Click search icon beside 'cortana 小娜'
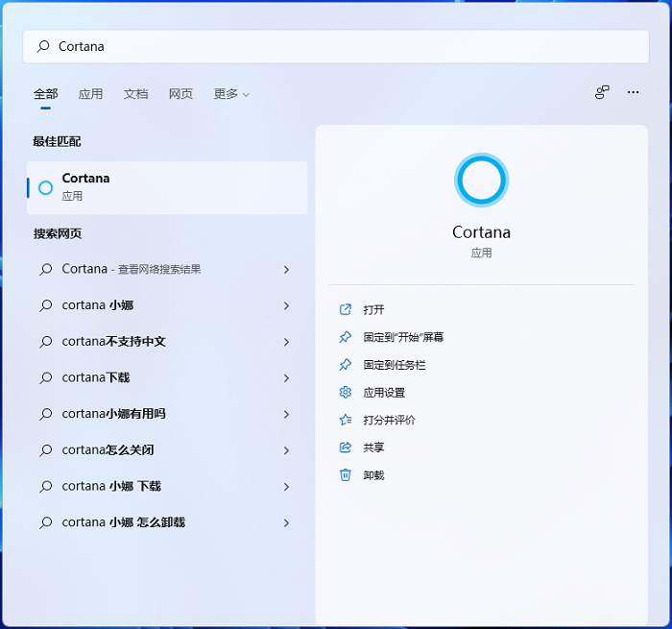This screenshot has width=672, height=629. [45, 305]
